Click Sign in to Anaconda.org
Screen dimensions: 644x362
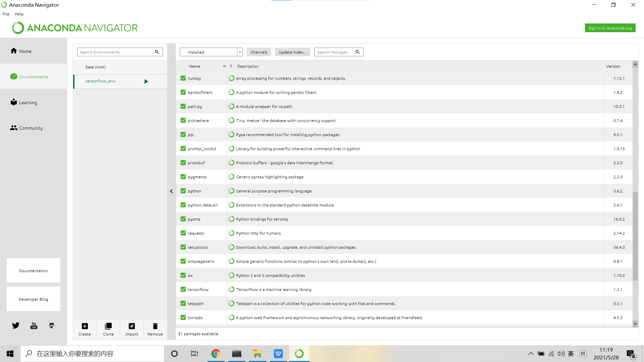pos(610,28)
